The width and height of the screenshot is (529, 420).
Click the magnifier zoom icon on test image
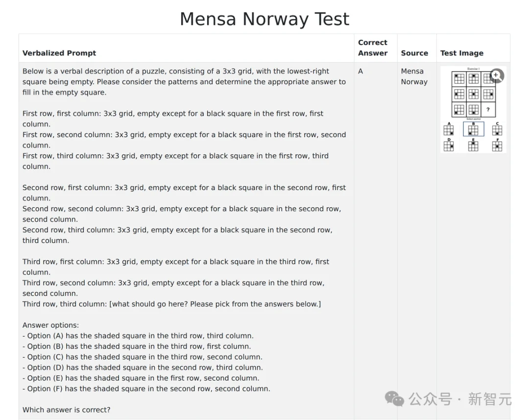click(x=497, y=75)
